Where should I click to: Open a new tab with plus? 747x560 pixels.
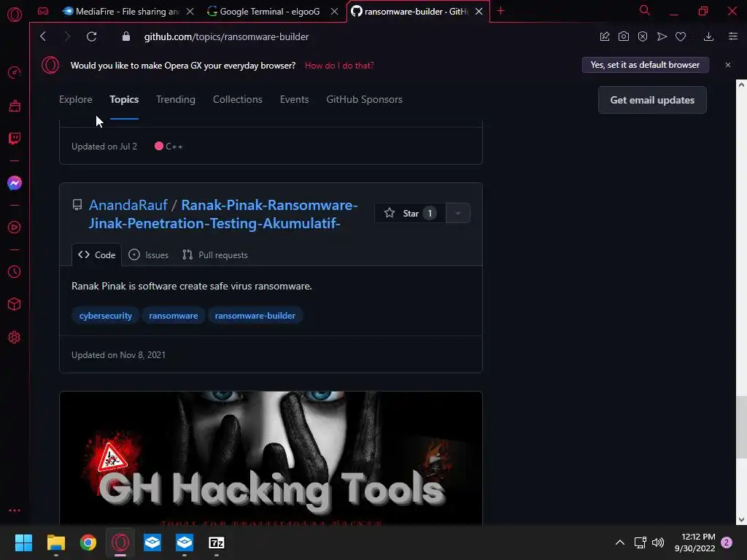point(500,11)
